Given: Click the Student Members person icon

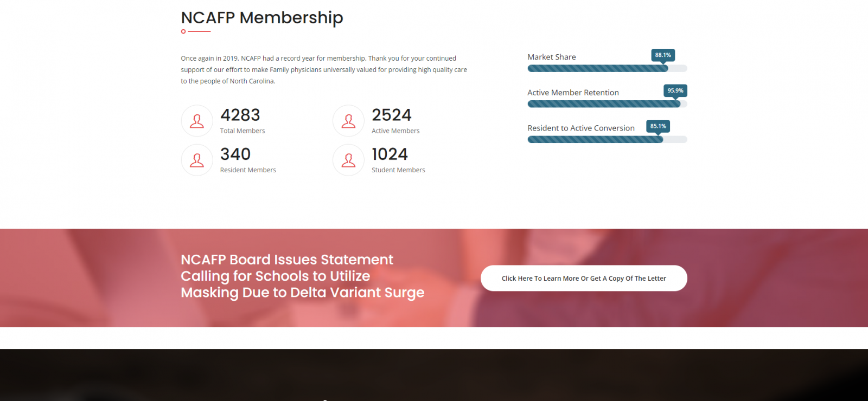Looking at the screenshot, I should 348,160.
